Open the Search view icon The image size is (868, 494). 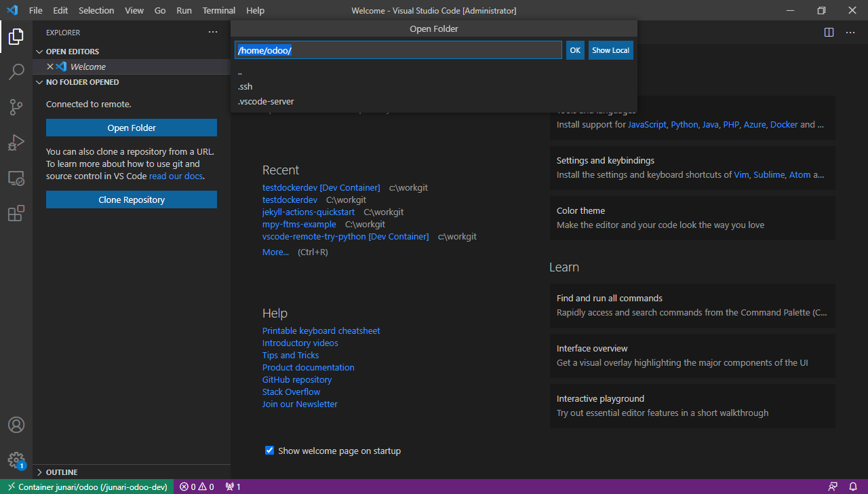(16, 71)
